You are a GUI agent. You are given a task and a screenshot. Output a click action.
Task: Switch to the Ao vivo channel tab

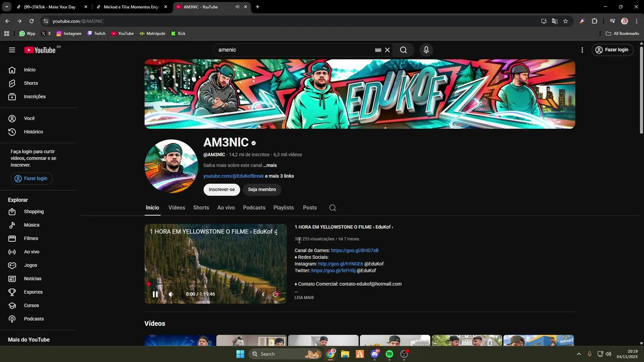point(226,208)
